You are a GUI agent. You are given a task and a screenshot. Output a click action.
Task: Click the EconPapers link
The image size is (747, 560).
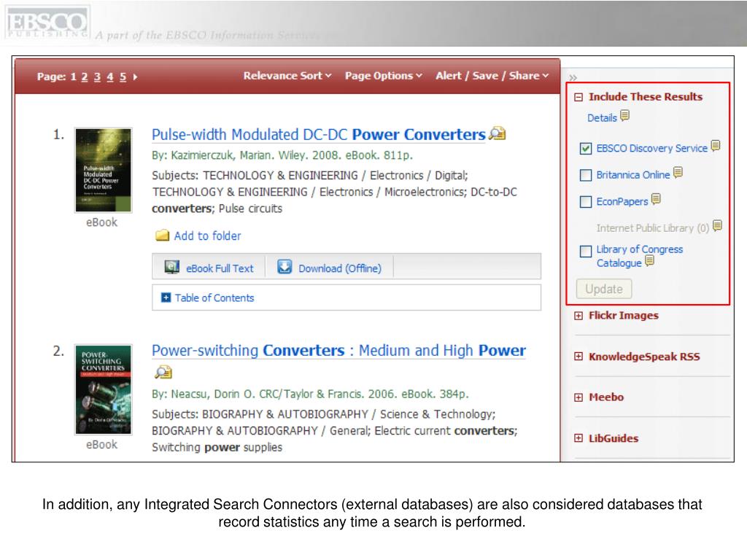(x=622, y=202)
